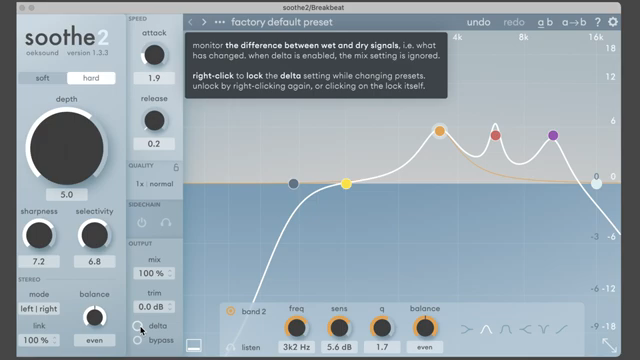Click the attack knob
Viewport: 640px width, 360px height.
tap(154, 55)
